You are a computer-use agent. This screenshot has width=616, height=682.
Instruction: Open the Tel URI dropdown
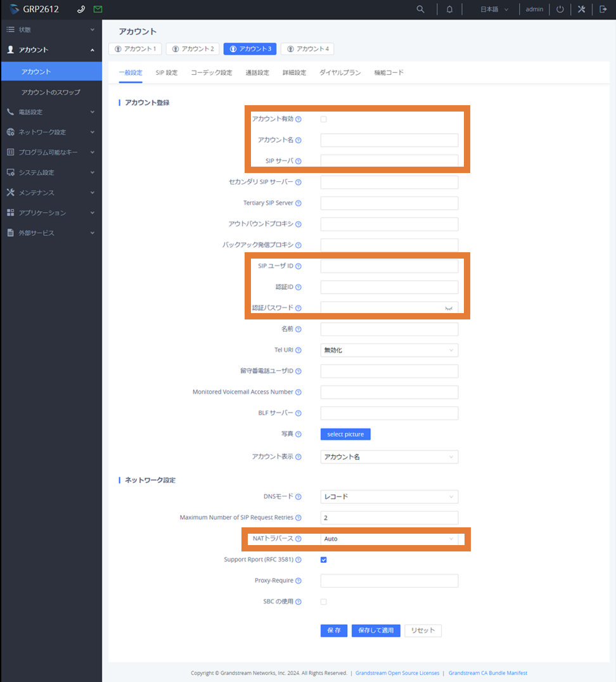(x=389, y=350)
